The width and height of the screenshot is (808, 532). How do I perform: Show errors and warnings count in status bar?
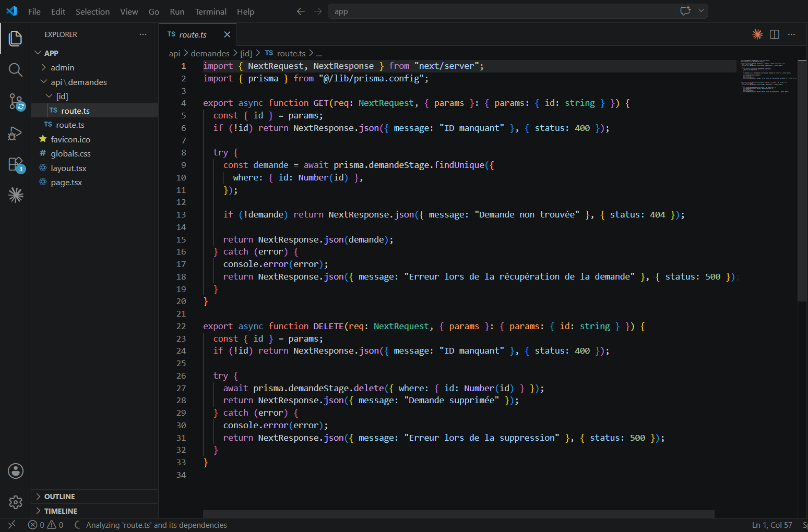click(x=46, y=525)
